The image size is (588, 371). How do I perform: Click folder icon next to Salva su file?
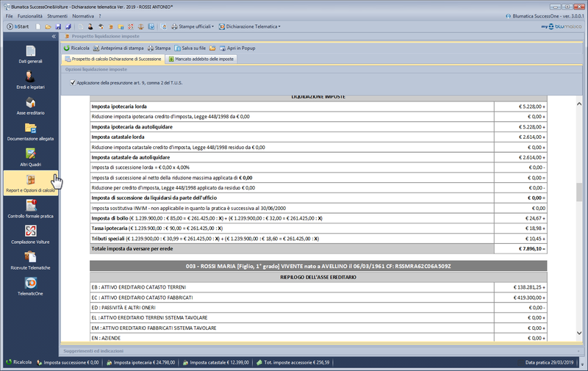coord(212,48)
